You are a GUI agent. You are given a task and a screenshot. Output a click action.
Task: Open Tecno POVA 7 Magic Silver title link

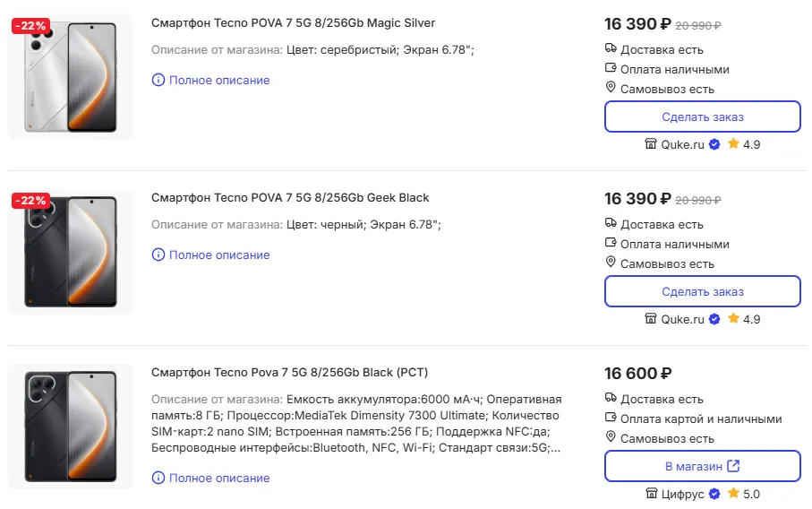[293, 22]
